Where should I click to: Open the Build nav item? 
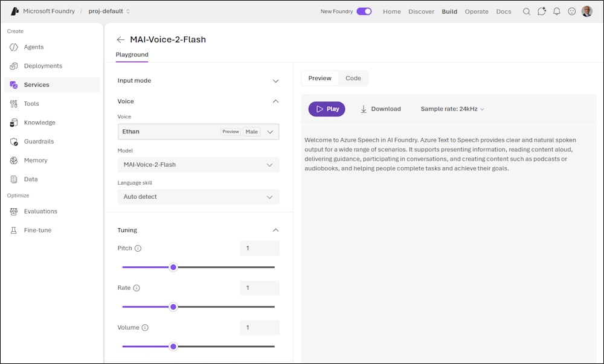(x=449, y=11)
